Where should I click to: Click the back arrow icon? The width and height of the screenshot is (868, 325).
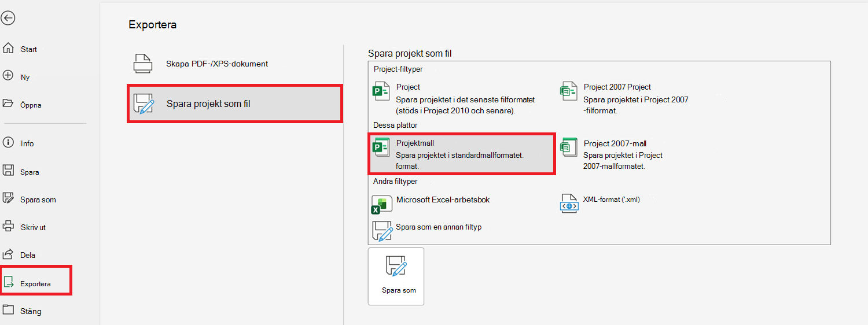8,19
